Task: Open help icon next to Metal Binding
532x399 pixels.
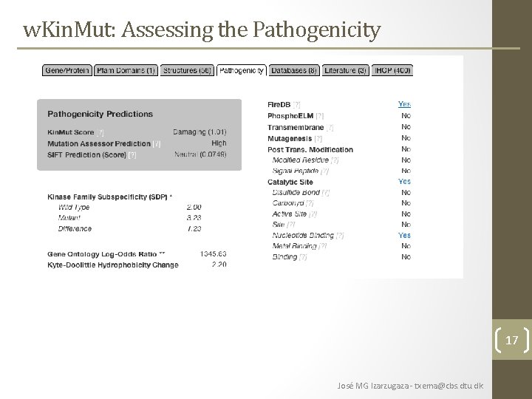Action: coord(323,246)
